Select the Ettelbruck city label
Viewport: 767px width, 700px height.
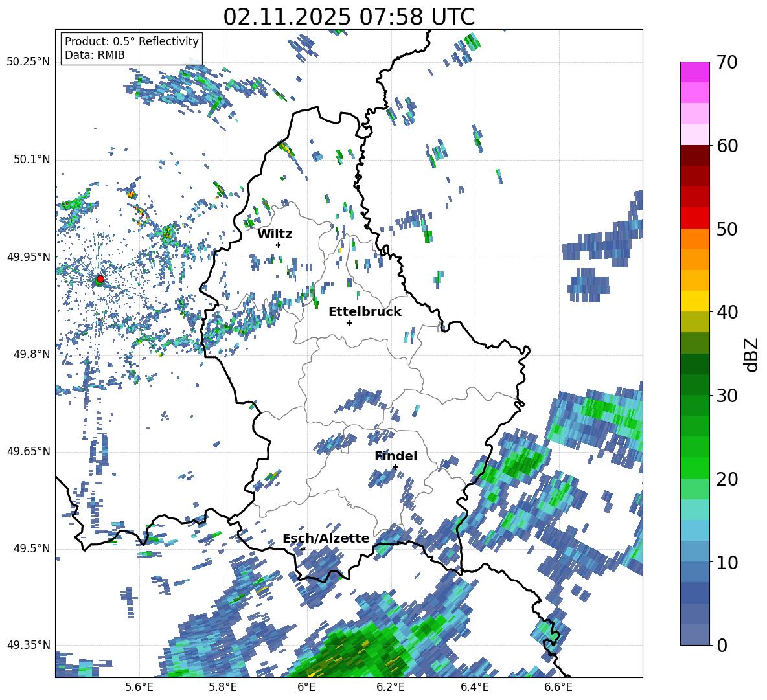tap(365, 312)
